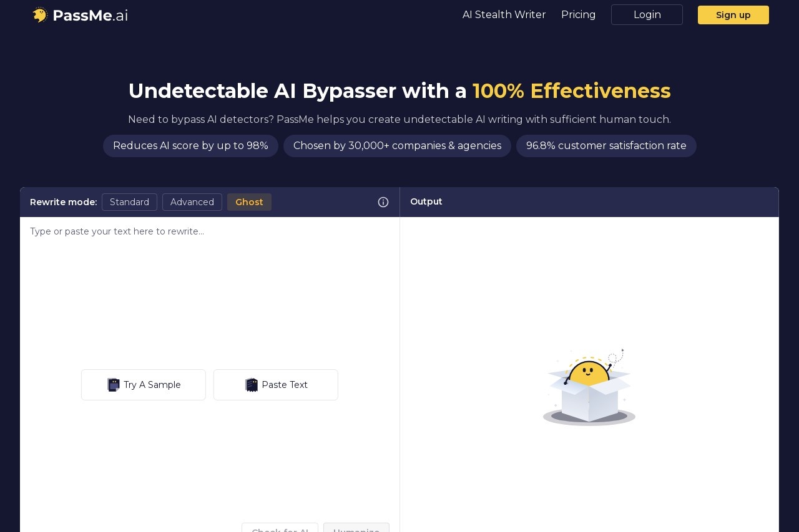Click '96.8% customer satisfaction rate' badge
This screenshot has width=799, height=532.
[x=606, y=146]
